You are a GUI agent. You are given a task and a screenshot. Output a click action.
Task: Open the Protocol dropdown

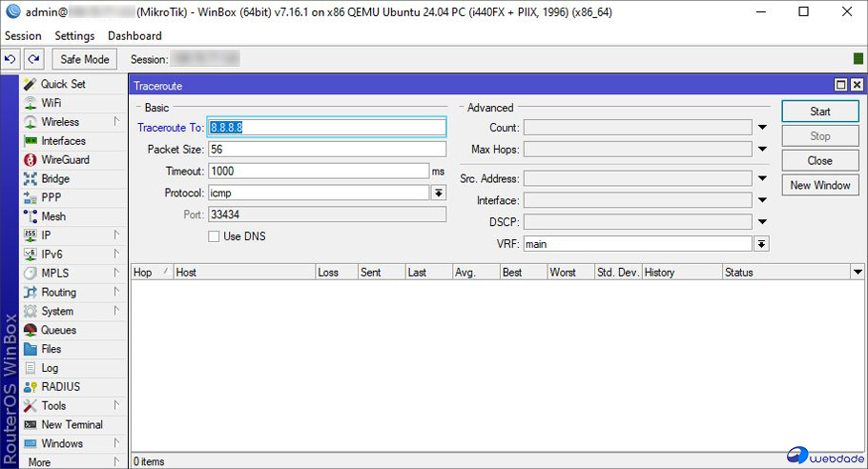click(x=439, y=194)
